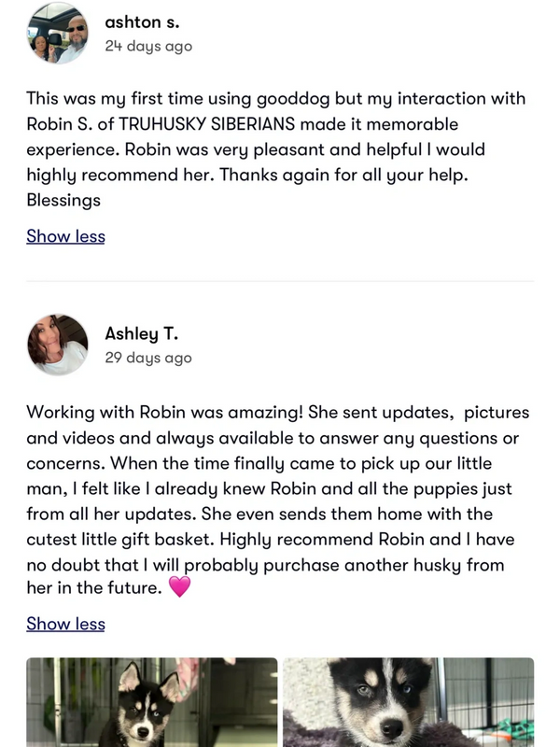The image size is (560, 747).
Task: Click the reviewer name Ashley T.
Action: click(141, 334)
